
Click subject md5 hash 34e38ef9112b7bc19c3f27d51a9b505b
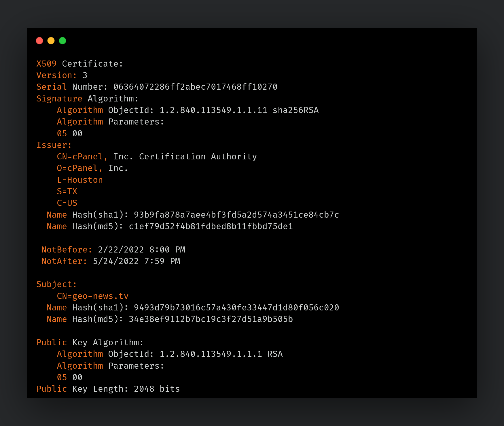tap(211, 319)
